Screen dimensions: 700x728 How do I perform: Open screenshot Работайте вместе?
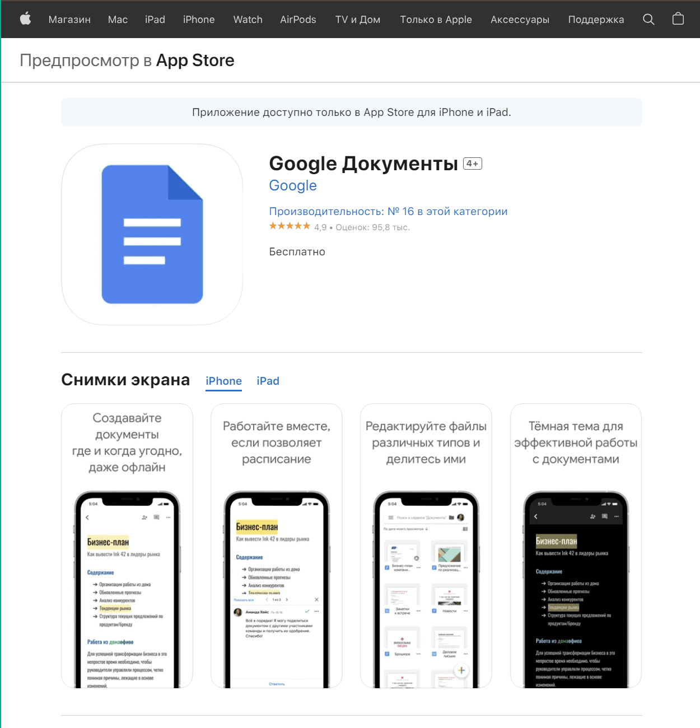pos(277,545)
